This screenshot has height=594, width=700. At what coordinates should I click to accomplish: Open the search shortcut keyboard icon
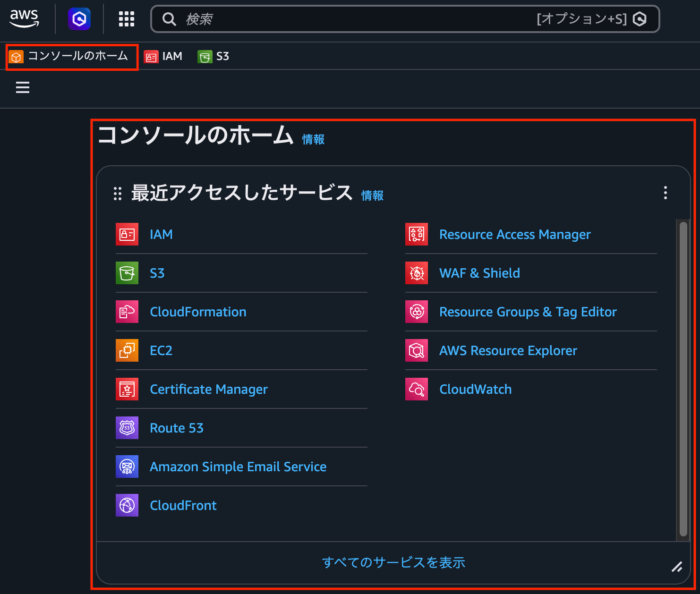[x=641, y=19]
